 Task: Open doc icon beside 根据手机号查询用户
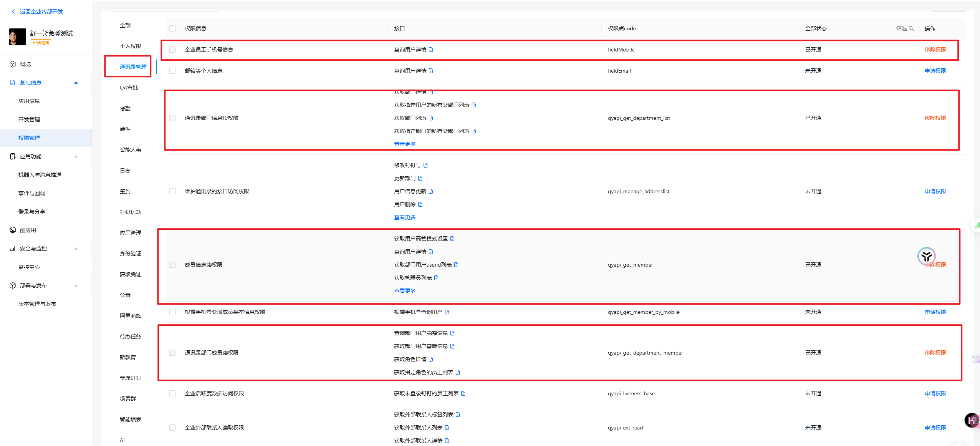click(x=447, y=312)
